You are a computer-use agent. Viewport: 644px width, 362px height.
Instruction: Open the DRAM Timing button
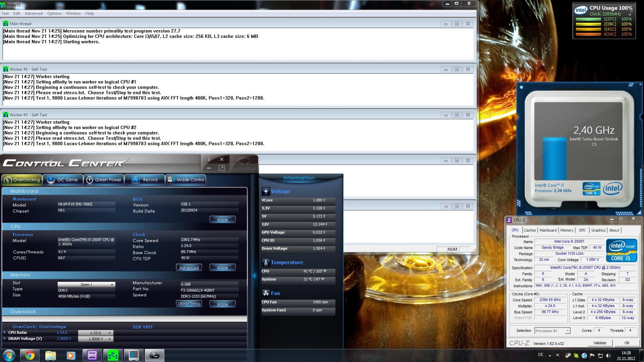click(189, 304)
